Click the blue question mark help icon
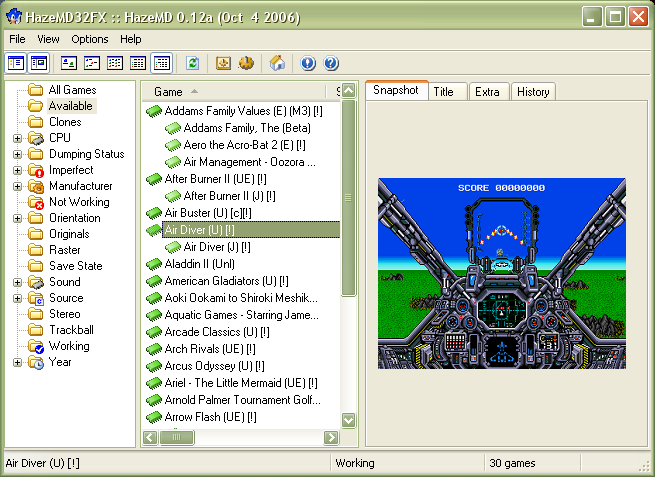 tap(331, 63)
